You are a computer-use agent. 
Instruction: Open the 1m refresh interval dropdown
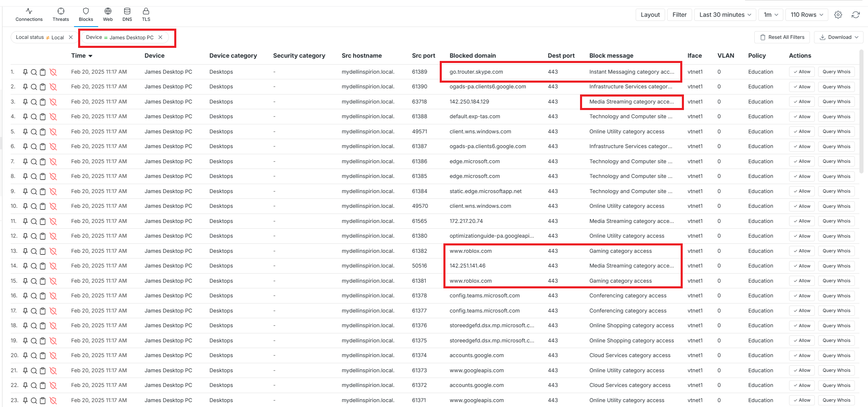771,15
